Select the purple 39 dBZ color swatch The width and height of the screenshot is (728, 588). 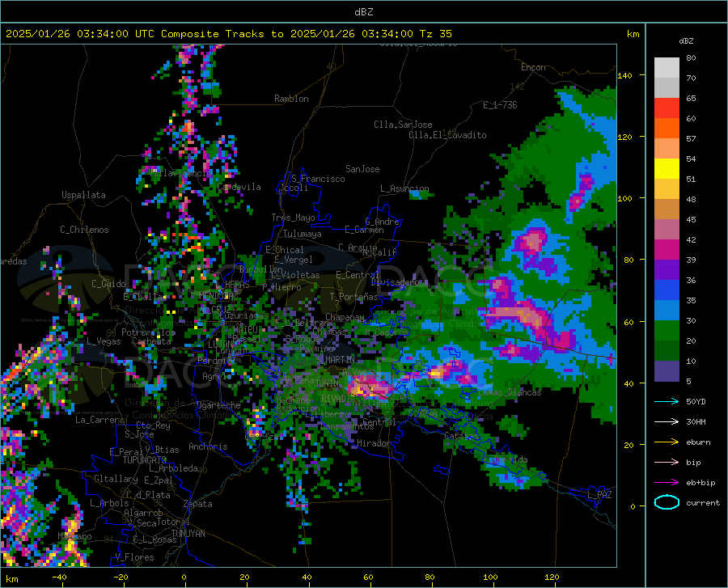pos(667,270)
